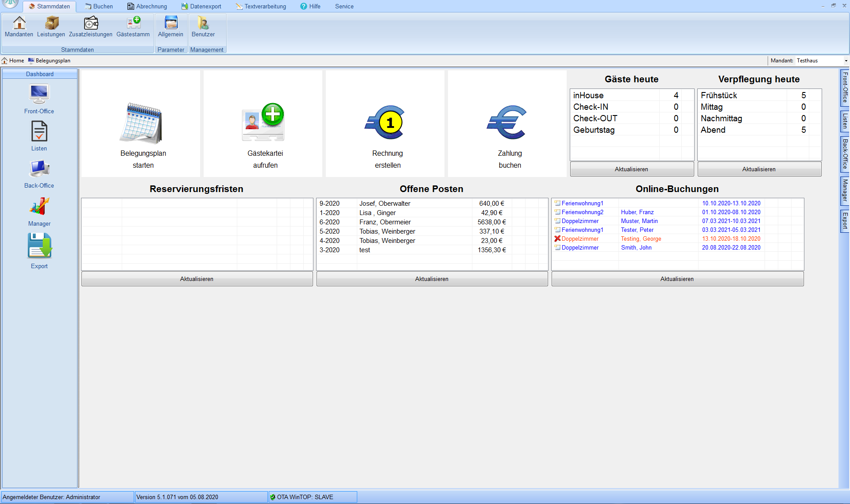Open Manager chart icon in sidebar
The width and height of the screenshot is (850, 504).
(39, 207)
